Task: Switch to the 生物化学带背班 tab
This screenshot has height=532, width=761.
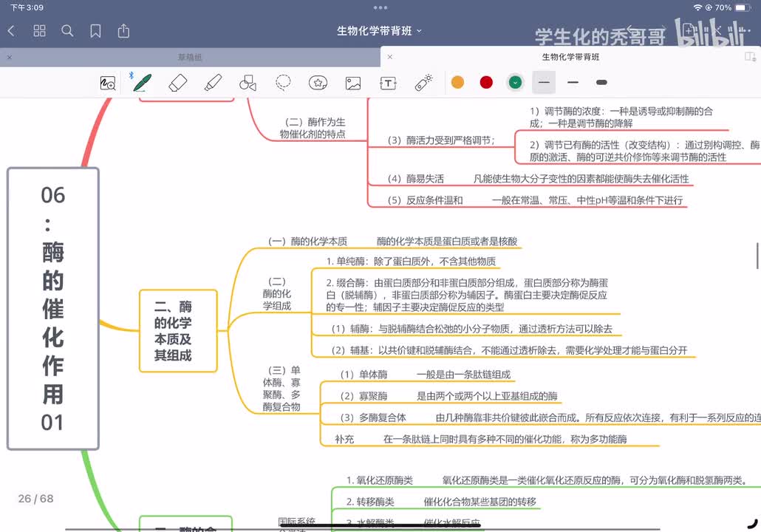Action: click(570, 57)
